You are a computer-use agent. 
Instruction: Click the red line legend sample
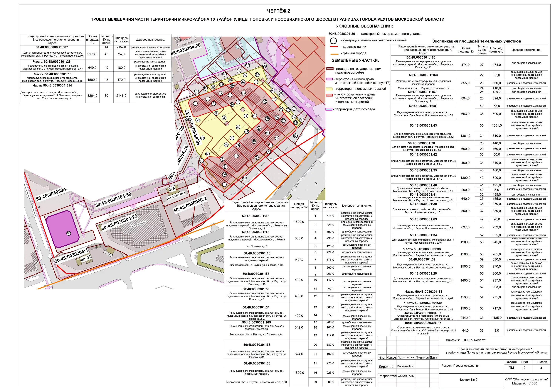pos(334,47)
